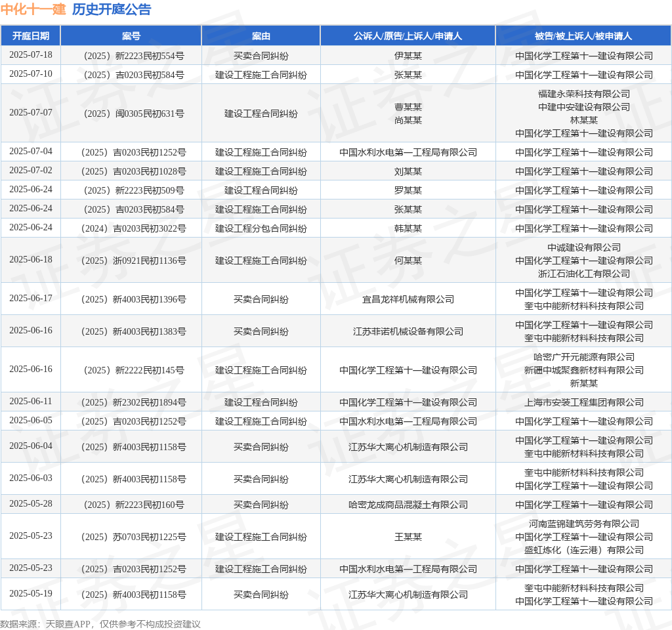Select date cell 2025-06-04
The width and height of the screenshot is (672, 630).
(x=31, y=446)
